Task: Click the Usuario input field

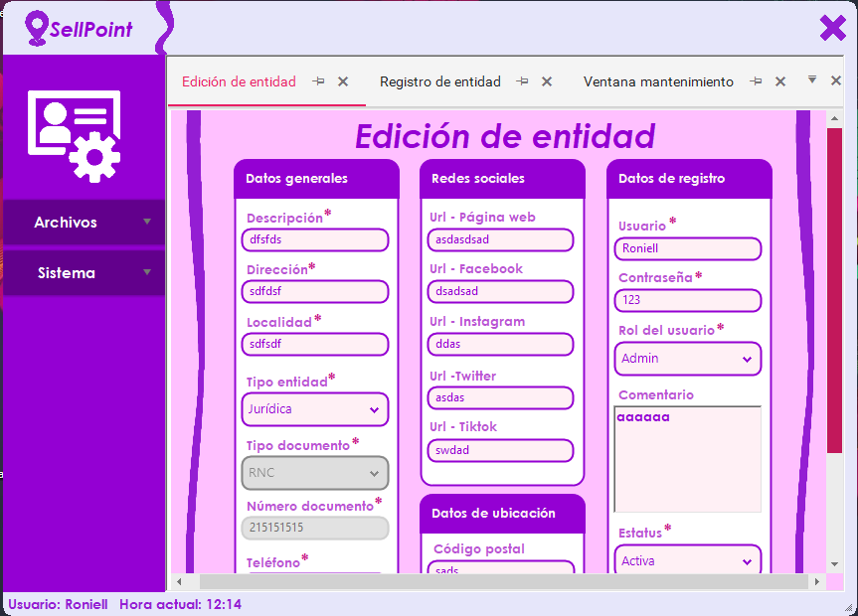Action: click(688, 248)
